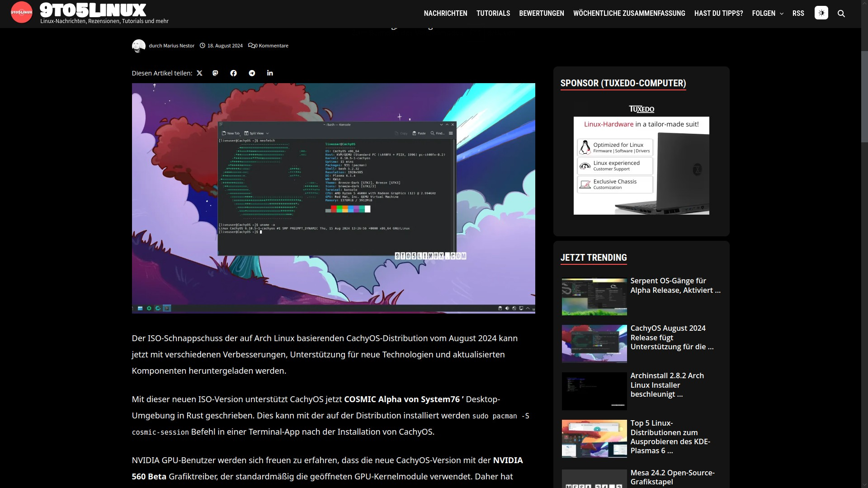Screen dimensions: 868x488
Task: Open COSMIC Alpha von System76 link
Action: (x=401, y=399)
